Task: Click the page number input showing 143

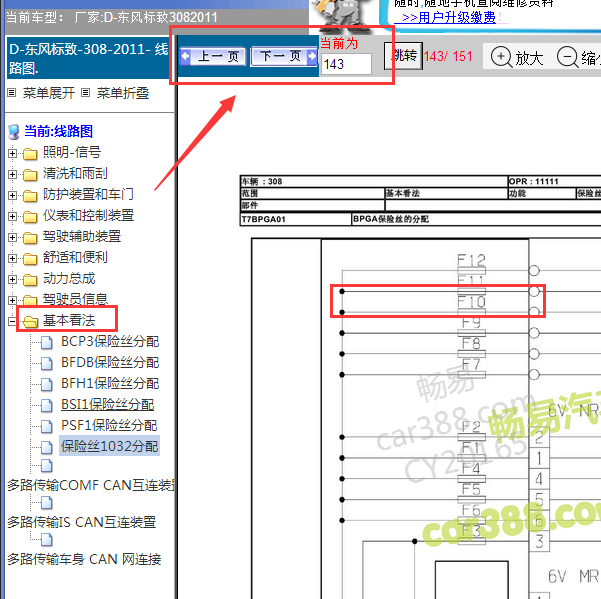Action: coord(346,64)
